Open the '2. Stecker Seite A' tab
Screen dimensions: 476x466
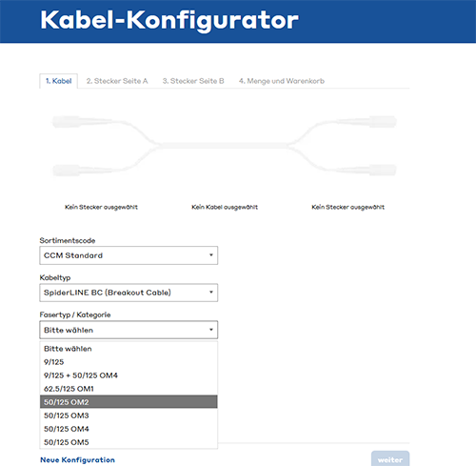coord(117,81)
